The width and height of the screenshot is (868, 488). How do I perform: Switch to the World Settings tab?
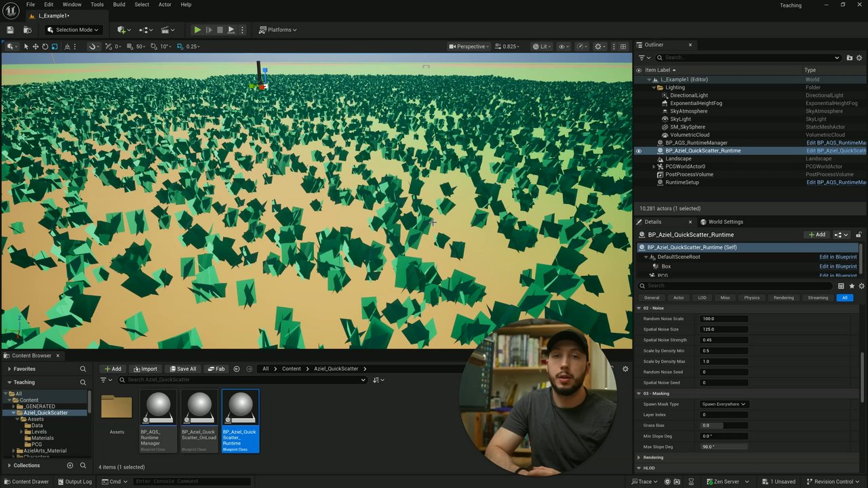pos(725,222)
